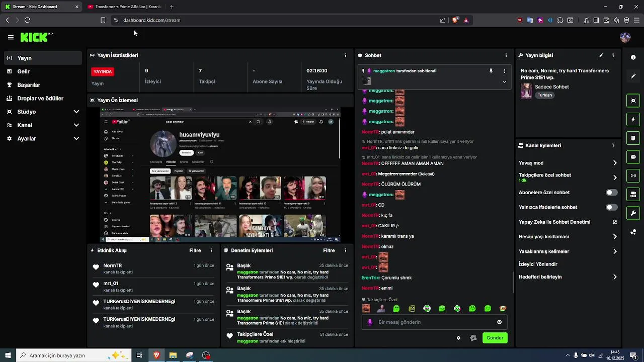This screenshot has height=362, width=644.
Task: Bookmark this page via the bookmark icon
Action: [103, 20]
